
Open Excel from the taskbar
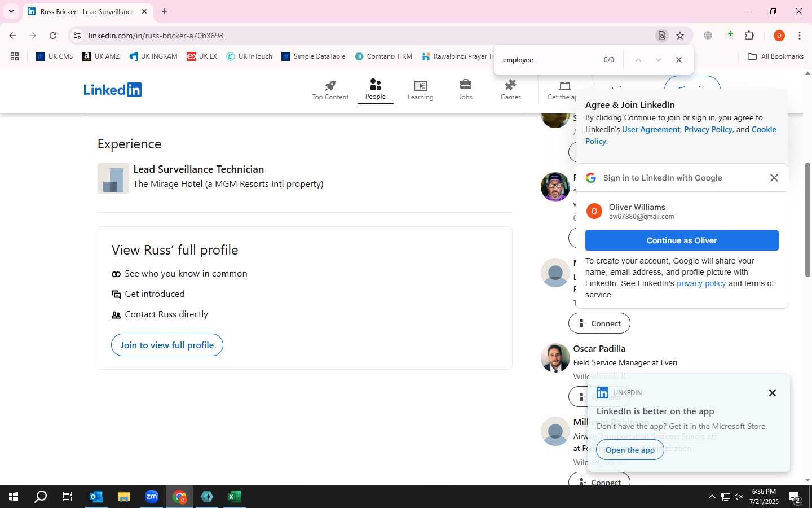[x=234, y=497]
